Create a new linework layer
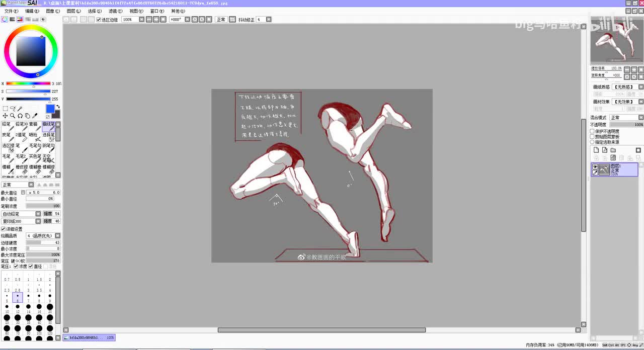 pos(605,150)
